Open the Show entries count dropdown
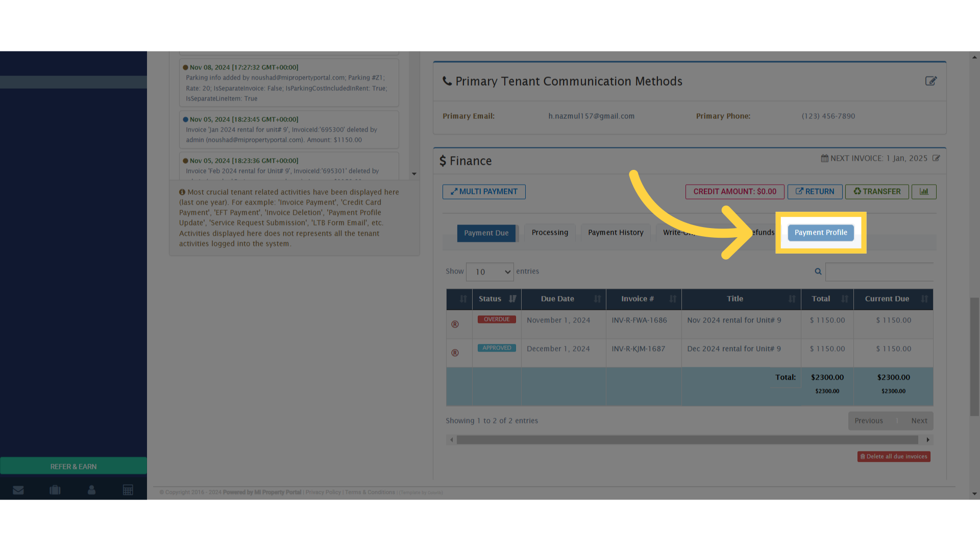This screenshot has width=980, height=551. click(x=490, y=272)
